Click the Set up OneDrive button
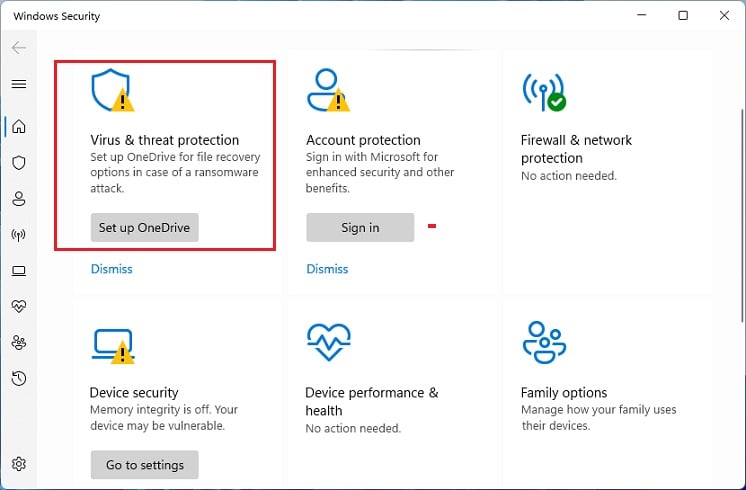 click(x=145, y=227)
